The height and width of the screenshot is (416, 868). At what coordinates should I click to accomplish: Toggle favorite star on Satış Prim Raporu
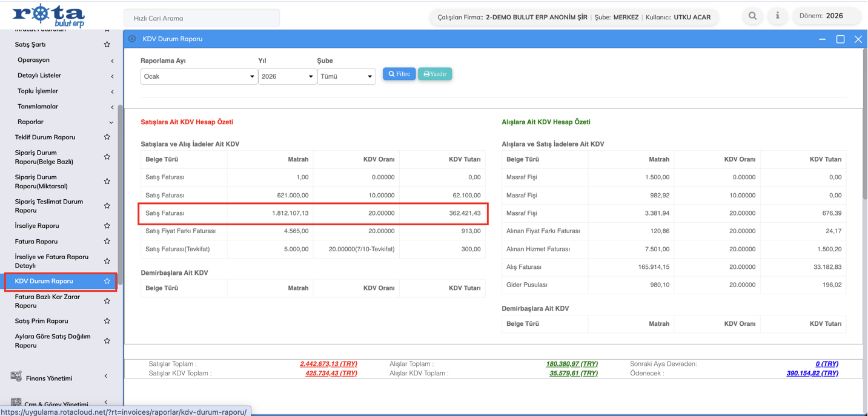click(107, 321)
